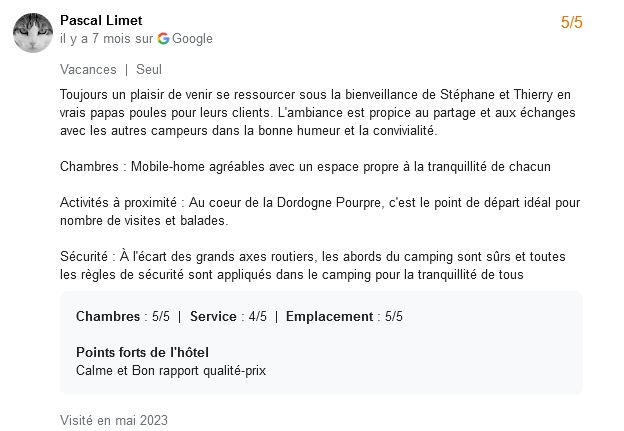The height and width of the screenshot is (431, 624).
Task: Click the opening paragraph mentioning Stéphane et Thierry
Action: (318, 113)
